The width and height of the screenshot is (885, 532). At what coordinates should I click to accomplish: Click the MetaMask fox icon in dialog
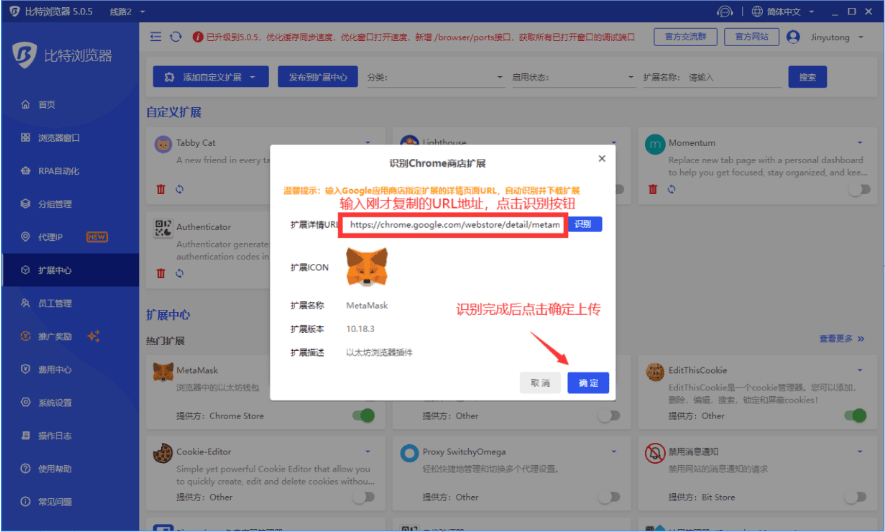367,267
